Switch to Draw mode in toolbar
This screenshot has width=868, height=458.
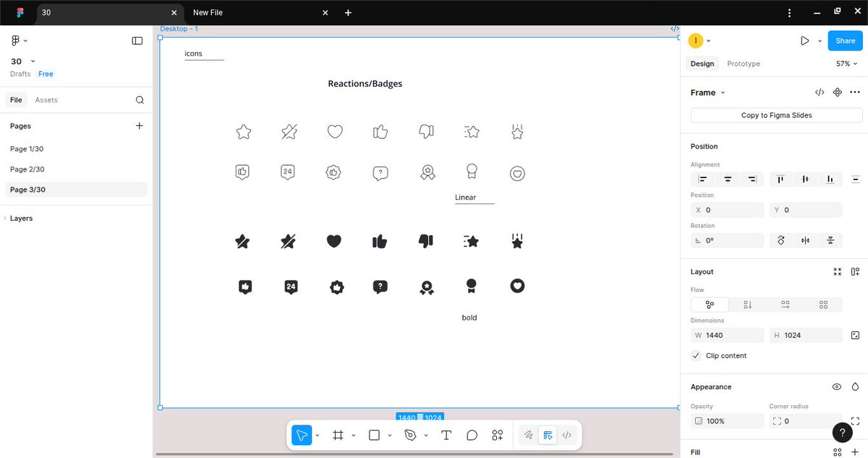pyautogui.click(x=529, y=435)
